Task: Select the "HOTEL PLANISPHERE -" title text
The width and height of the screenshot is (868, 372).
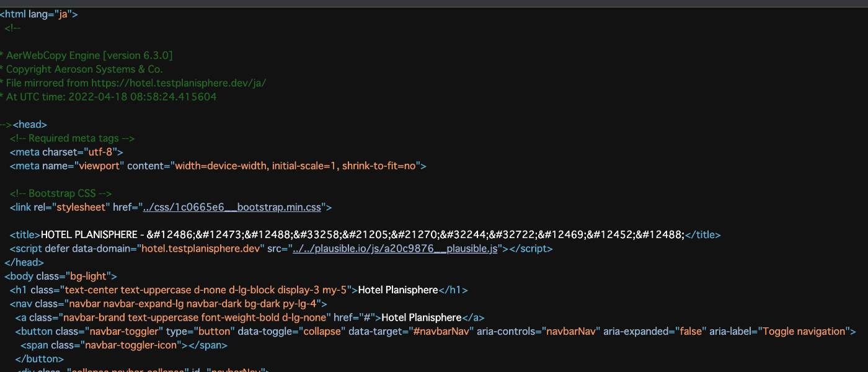Action: tap(92, 235)
